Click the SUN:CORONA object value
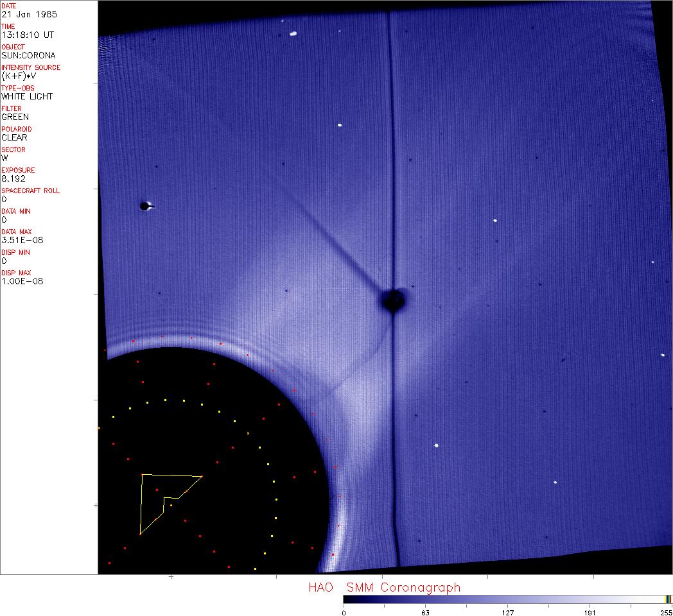The image size is (673, 616). [x=28, y=55]
